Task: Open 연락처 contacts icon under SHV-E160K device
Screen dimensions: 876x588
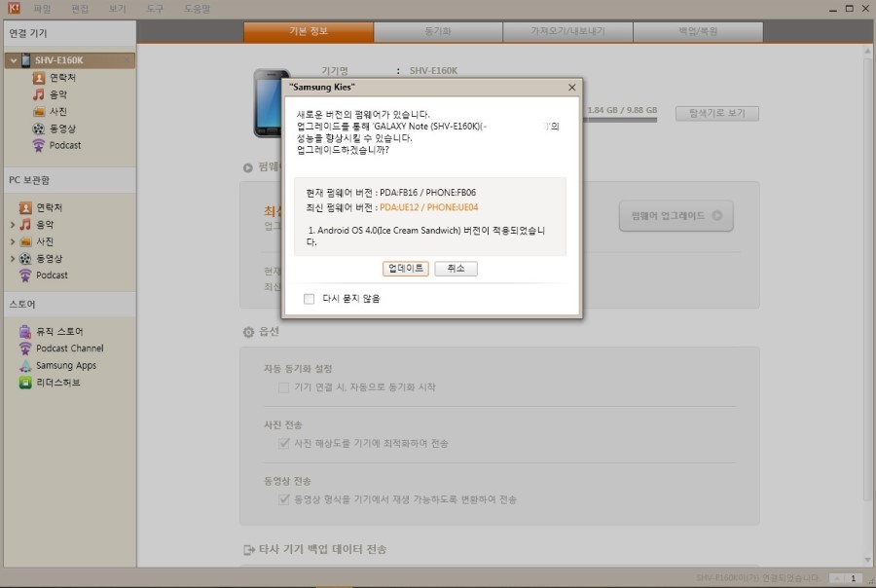Action: click(x=39, y=78)
